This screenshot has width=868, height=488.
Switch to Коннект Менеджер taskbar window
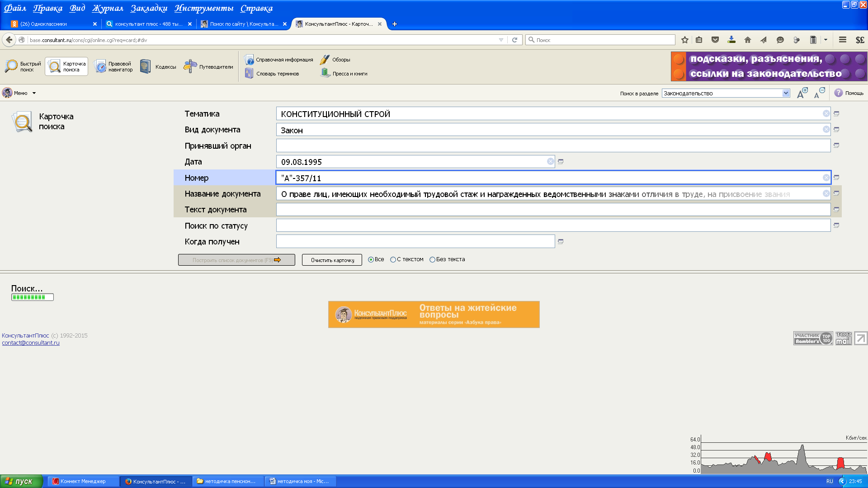[84, 481]
